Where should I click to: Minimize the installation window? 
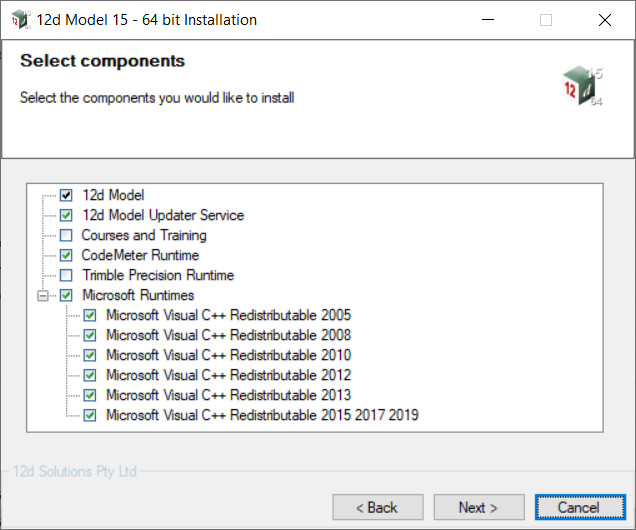point(488,19)
